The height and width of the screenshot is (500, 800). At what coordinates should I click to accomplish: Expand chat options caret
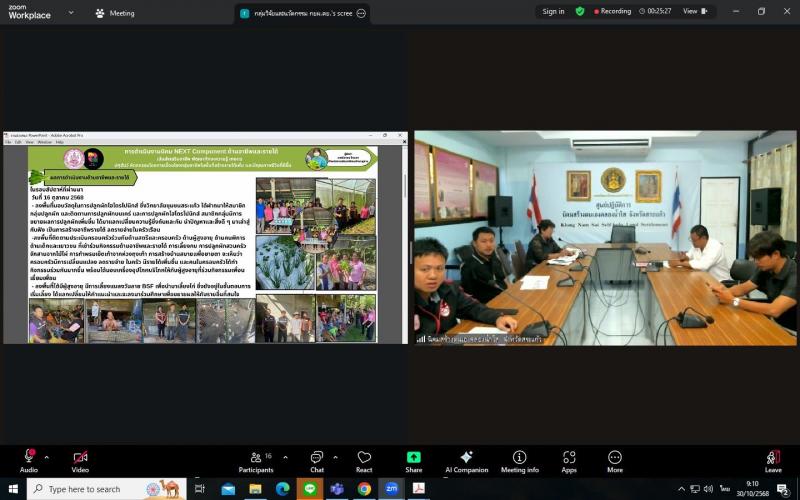pos(335,458)
